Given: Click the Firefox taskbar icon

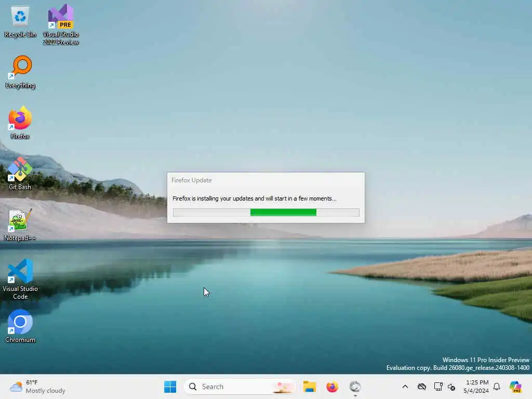Looking at the screenshot, I should [x=332, y=387].
